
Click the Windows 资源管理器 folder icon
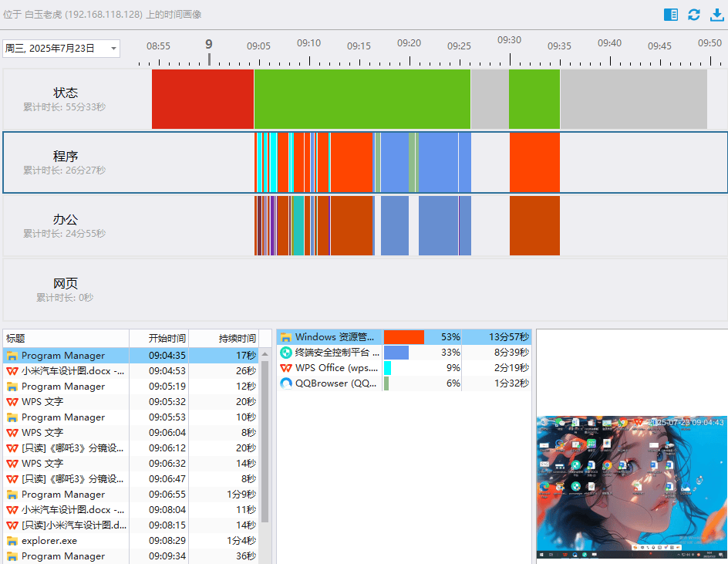click(x=286, y=337)
